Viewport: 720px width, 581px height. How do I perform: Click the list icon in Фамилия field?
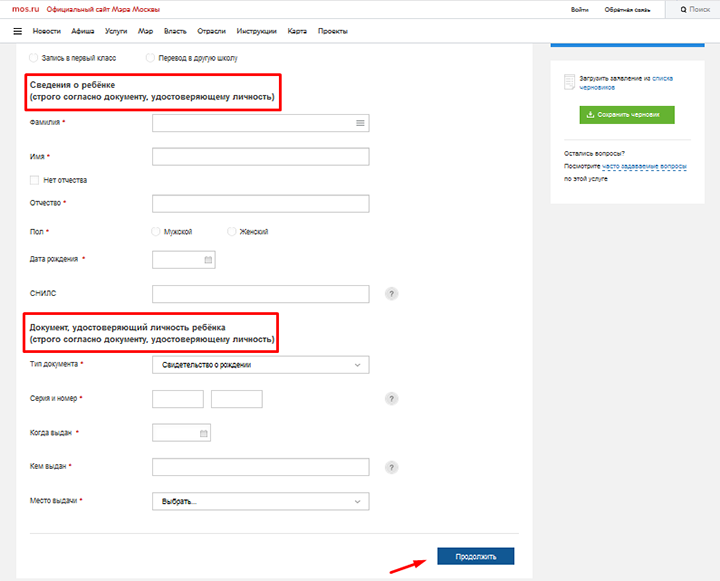360,123
